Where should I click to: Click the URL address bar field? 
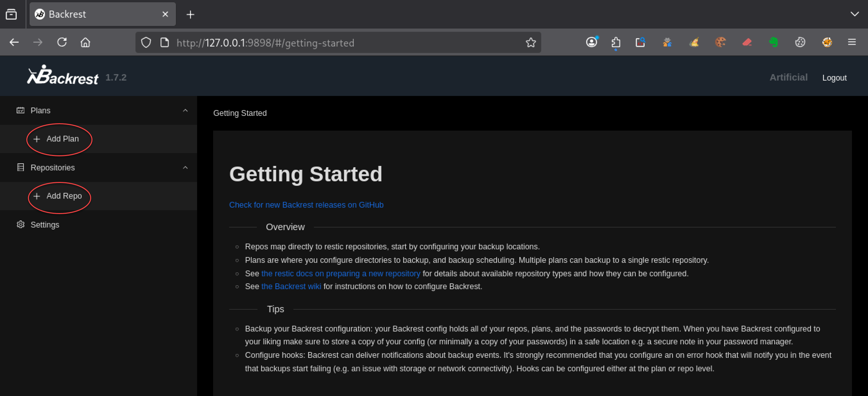(338, 42)
